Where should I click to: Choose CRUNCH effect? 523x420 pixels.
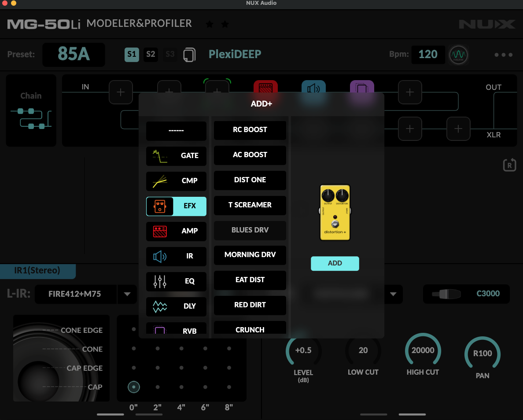click(250, 328)
